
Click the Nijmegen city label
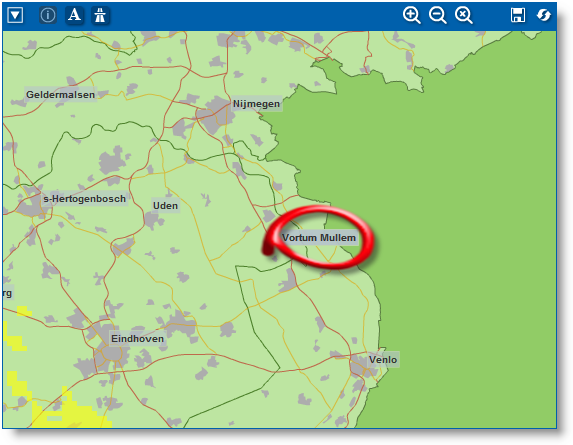257,104
